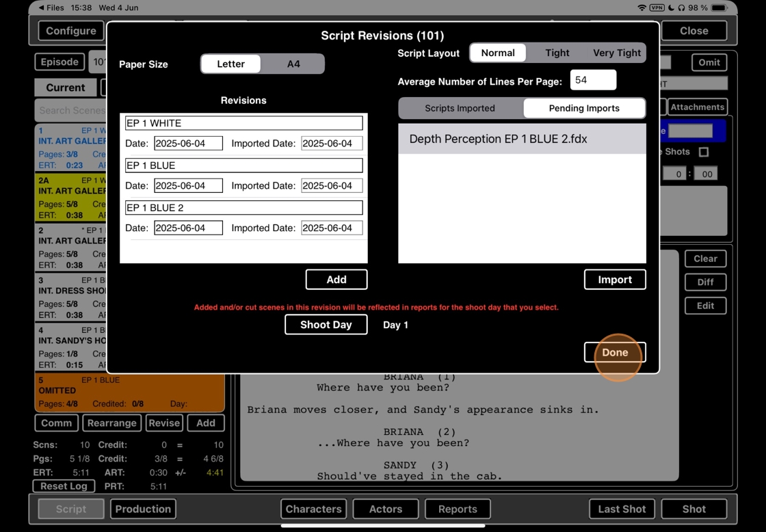The height and width of the screenshot is (532, 766).
Task: Click the Last Shot button
Action: click(x=622, y=509)
